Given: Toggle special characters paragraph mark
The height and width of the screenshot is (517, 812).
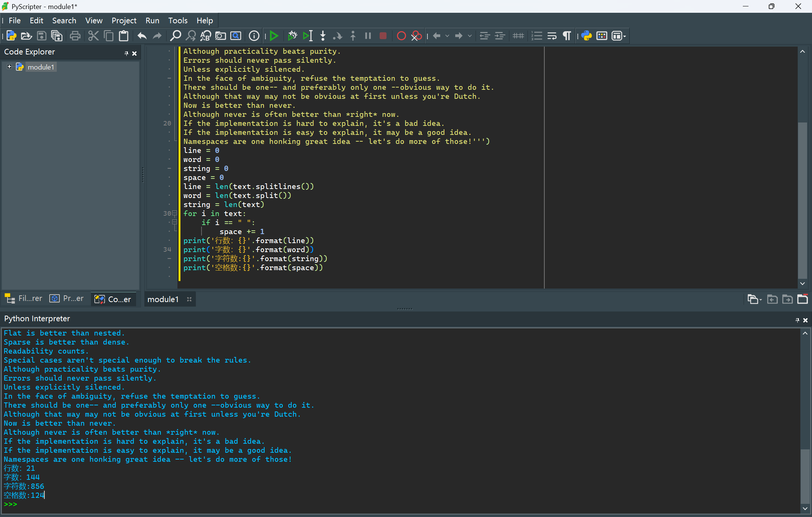Looking at the screenshot, I should click(567, 36).
